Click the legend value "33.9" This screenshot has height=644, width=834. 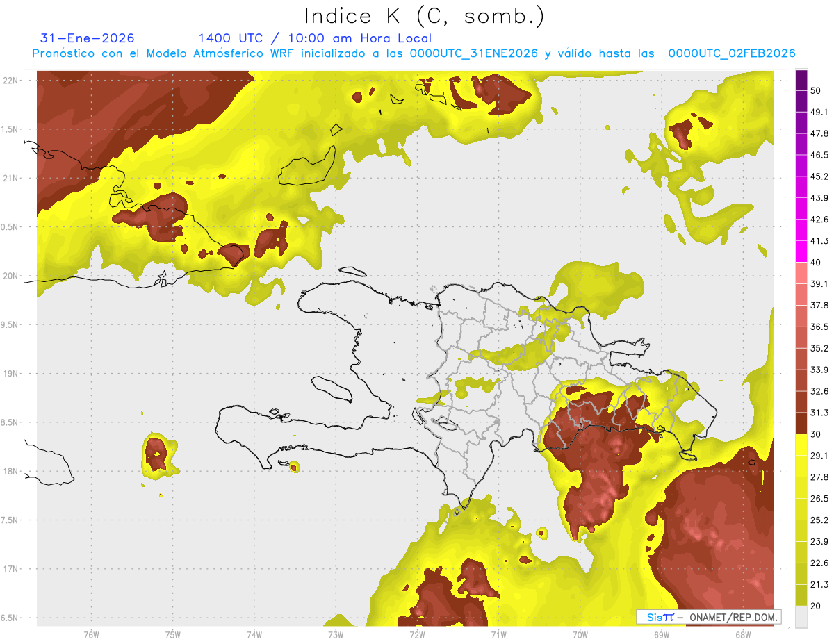(x=819, y=370)
